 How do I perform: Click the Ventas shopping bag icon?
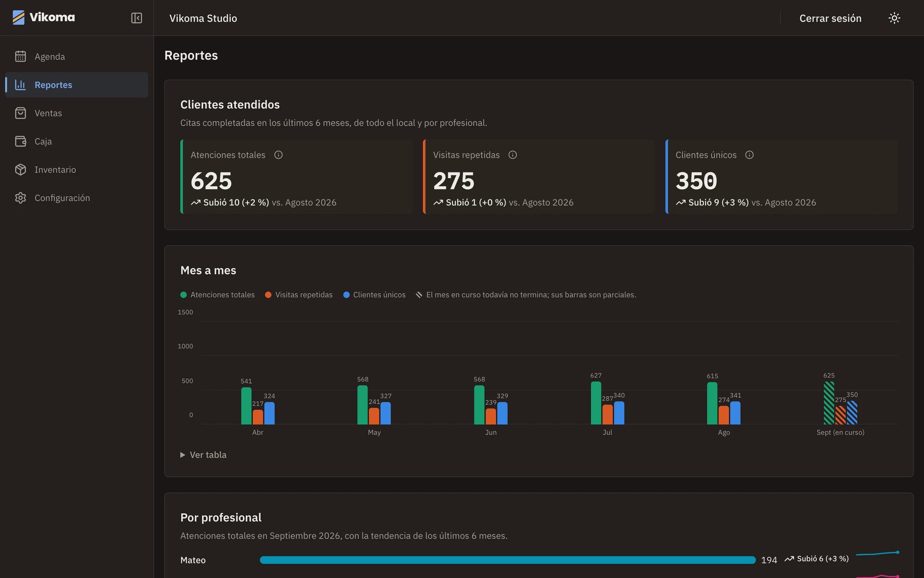tap(20, 113)
